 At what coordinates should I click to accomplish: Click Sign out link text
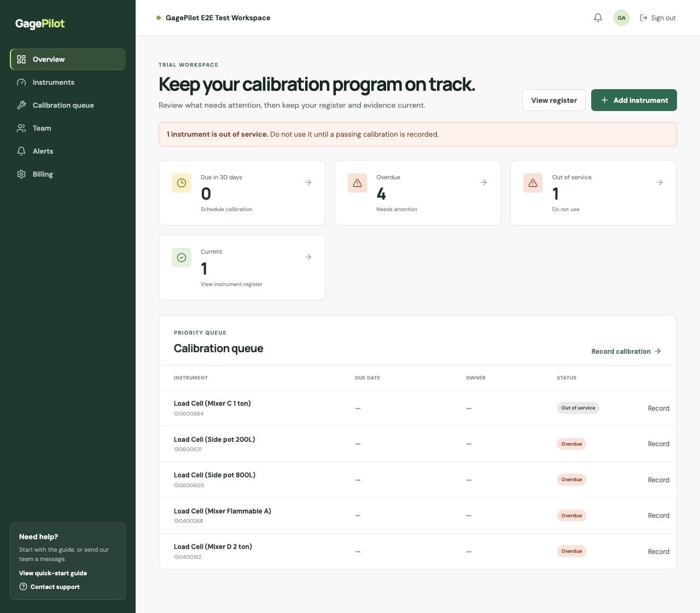(x=663, y=17)
